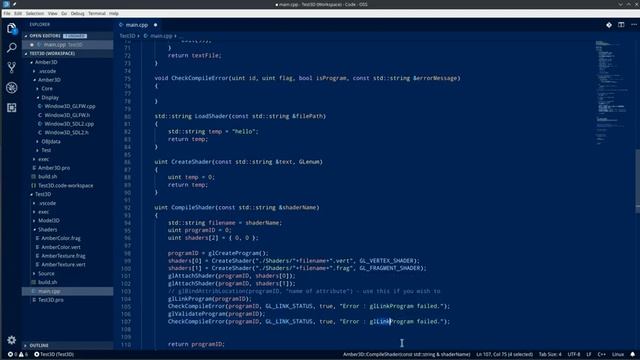
Task: Click the Linux configuration status bar item
Action: point(618,354)
